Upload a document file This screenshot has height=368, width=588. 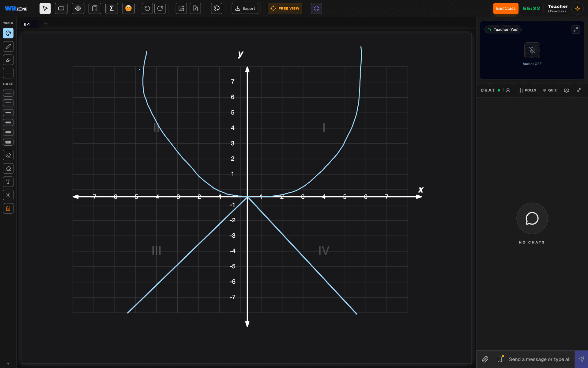(195, 8)
